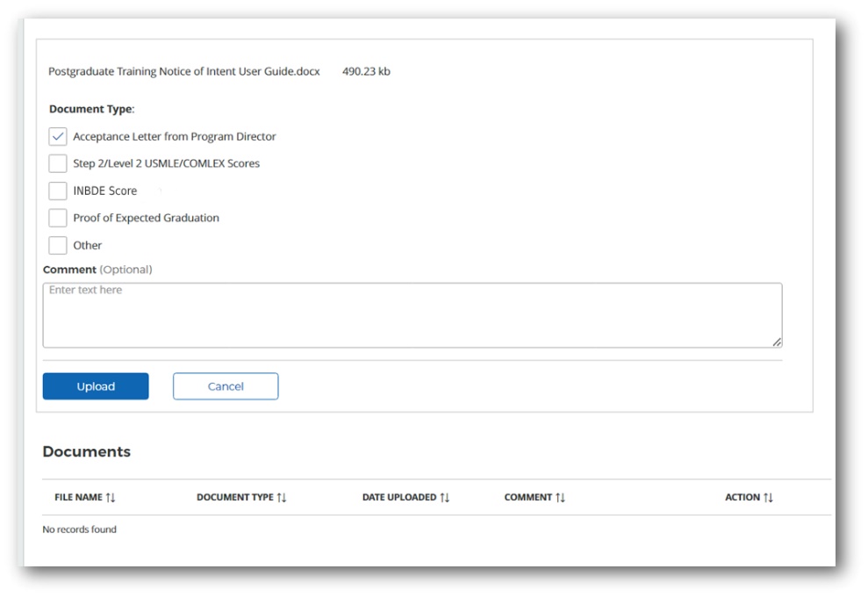Select the Other document type checkbox

(x=58, y=245)
